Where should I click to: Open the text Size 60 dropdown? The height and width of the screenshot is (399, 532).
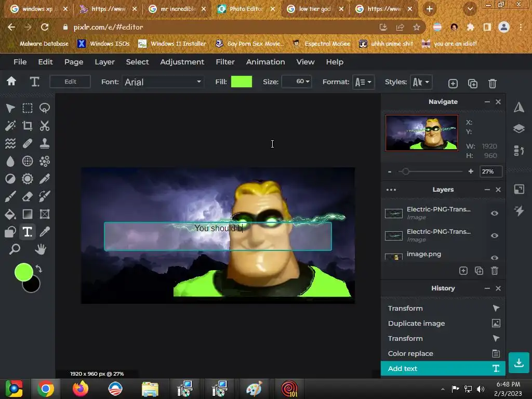coord(297,82)
